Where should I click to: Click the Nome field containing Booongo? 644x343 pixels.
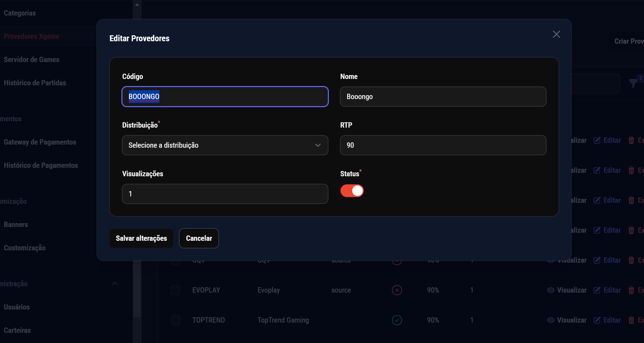click(x=443, y=97)
